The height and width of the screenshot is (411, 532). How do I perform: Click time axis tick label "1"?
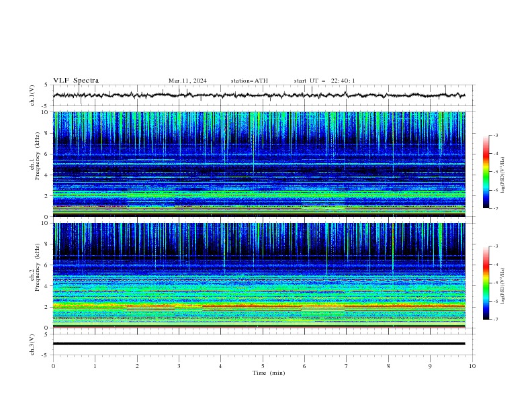point(95,366)
